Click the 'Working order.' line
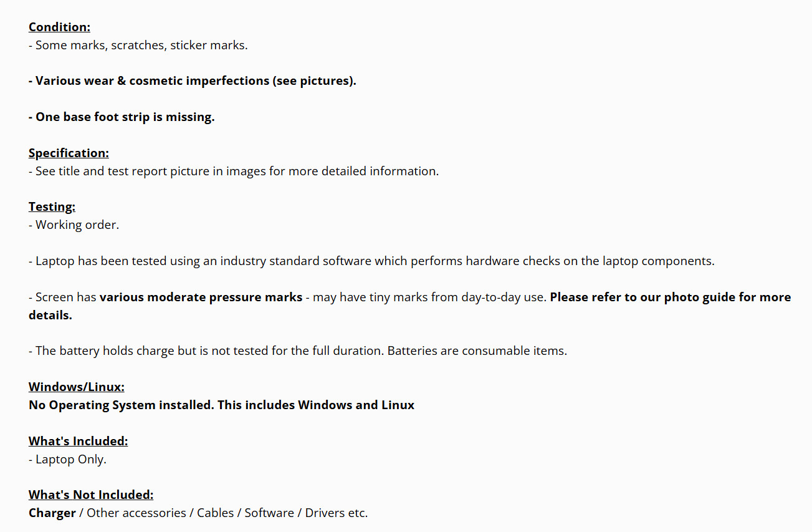812x532 pixels. 74,225
